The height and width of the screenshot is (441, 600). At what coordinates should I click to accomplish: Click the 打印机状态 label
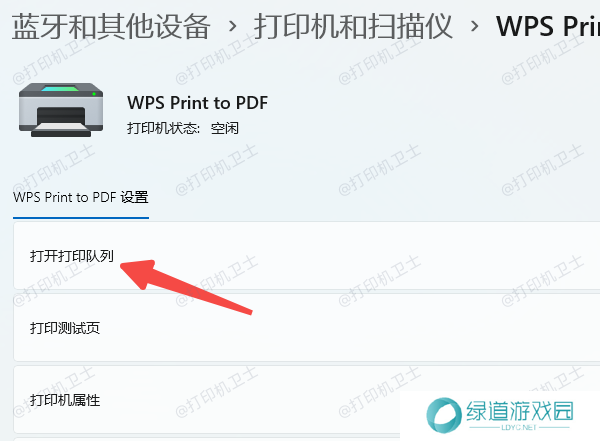click(163, 128)
